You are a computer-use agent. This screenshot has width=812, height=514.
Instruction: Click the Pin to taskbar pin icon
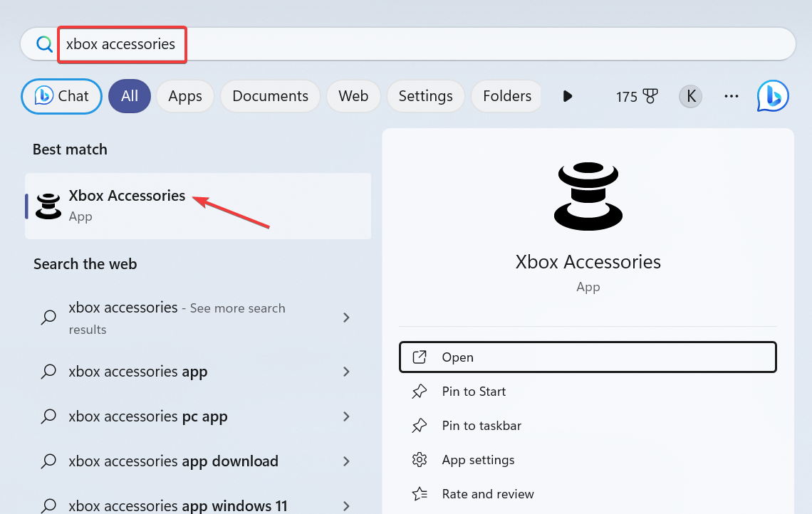click(x=420, y=426)
